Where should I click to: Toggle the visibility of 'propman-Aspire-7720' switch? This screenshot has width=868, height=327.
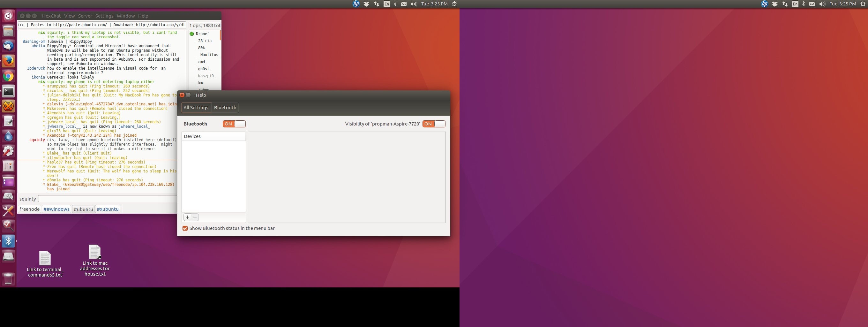click(434, 124)
